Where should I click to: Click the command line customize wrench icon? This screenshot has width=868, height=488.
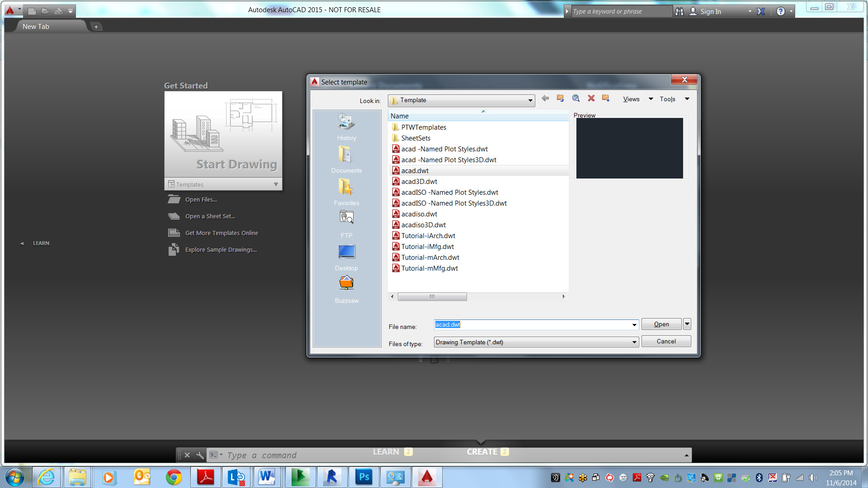point(199,455)
